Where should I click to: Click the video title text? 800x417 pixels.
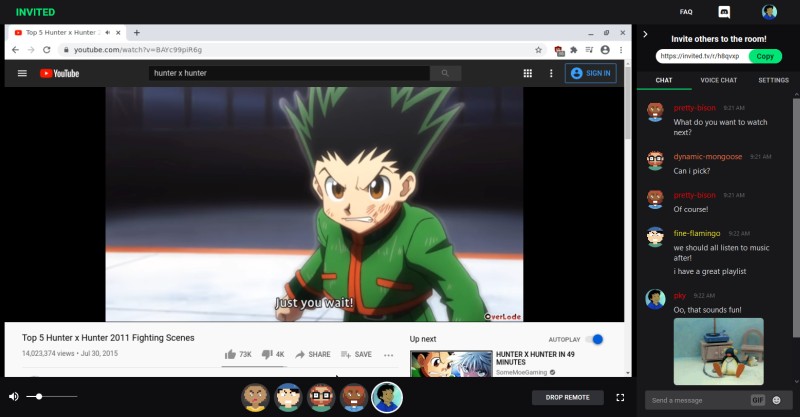pyautogui.click(x=108, y=337)
